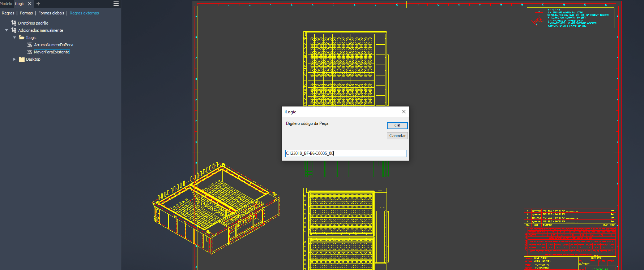Close the iLogic dialog window

pyautogui.click(x=404, y=112)
